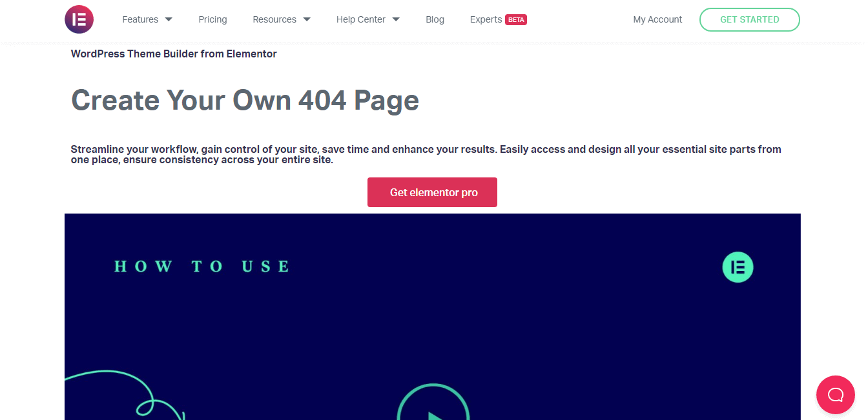Click the Elementor logo inside the video
The width and height of the screenshot is (868, 420).
738,267
